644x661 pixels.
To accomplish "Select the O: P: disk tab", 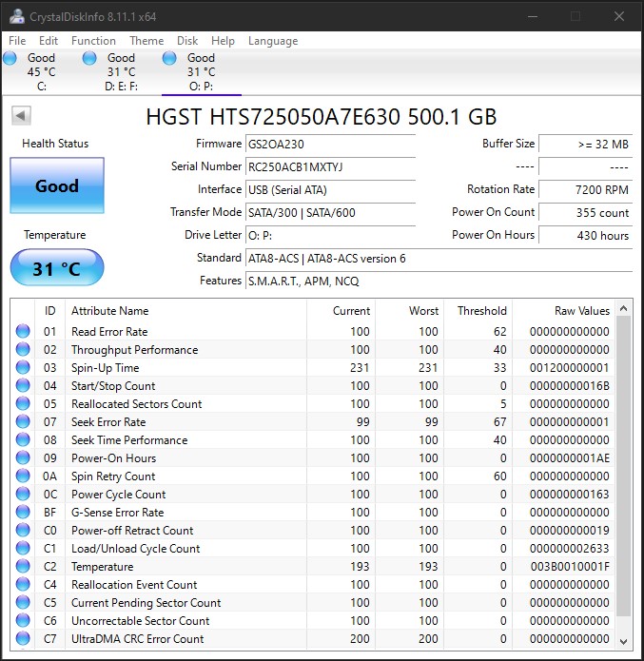I will tap(201, 71).
